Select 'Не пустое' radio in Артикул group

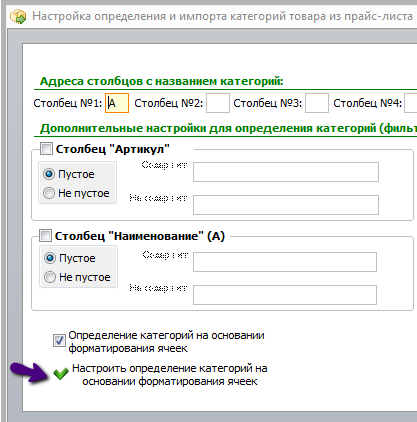pos(49,193)
